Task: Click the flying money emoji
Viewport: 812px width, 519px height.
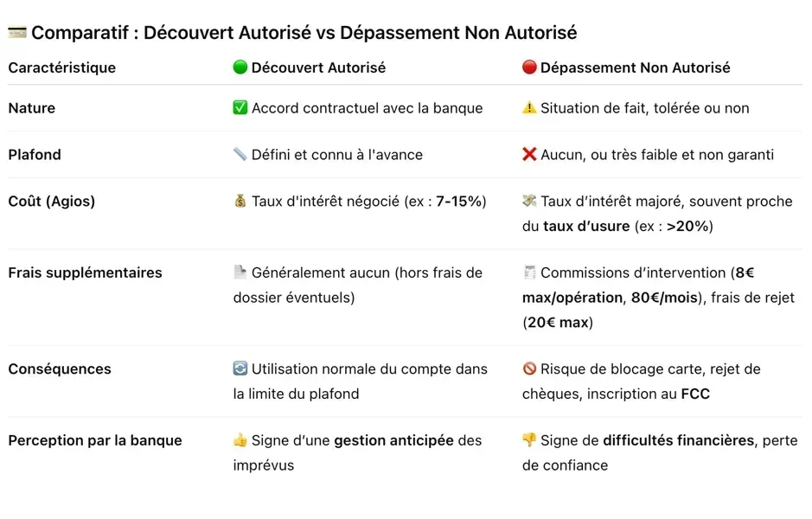Action: [x=529, y=202]
